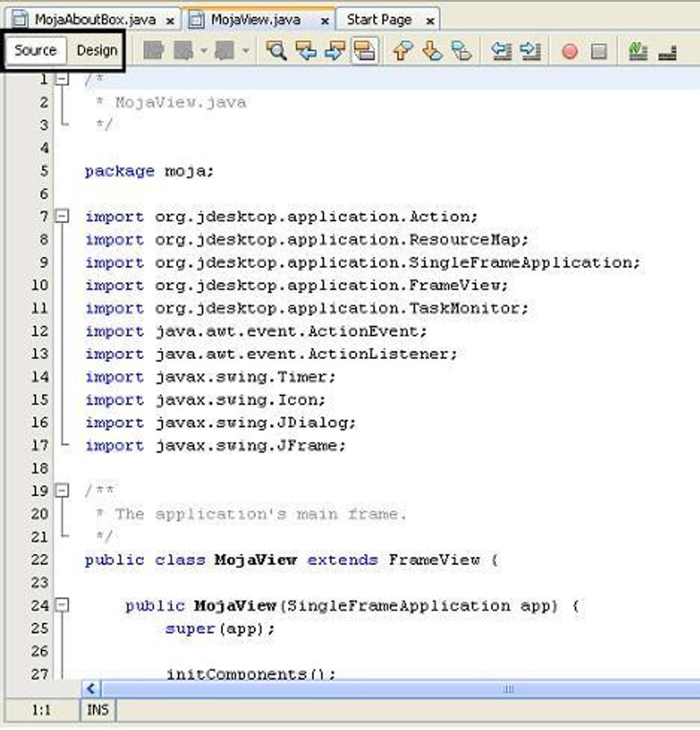Click the 'javax.swing.Timer' import line
The image size is (700, 730).
(x=211, y=377)
